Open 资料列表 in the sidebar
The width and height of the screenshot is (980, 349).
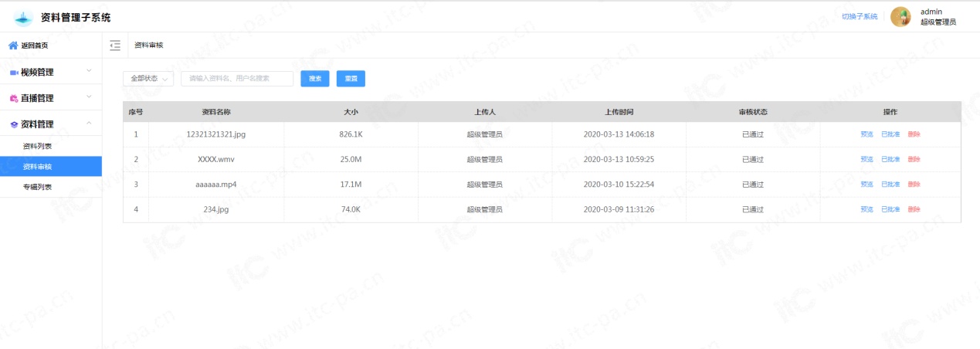(x=38, y=146)
